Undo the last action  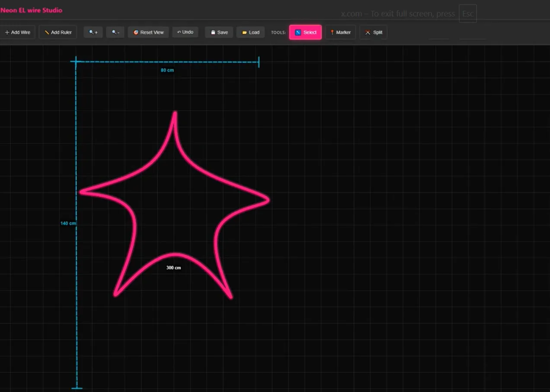185,32
